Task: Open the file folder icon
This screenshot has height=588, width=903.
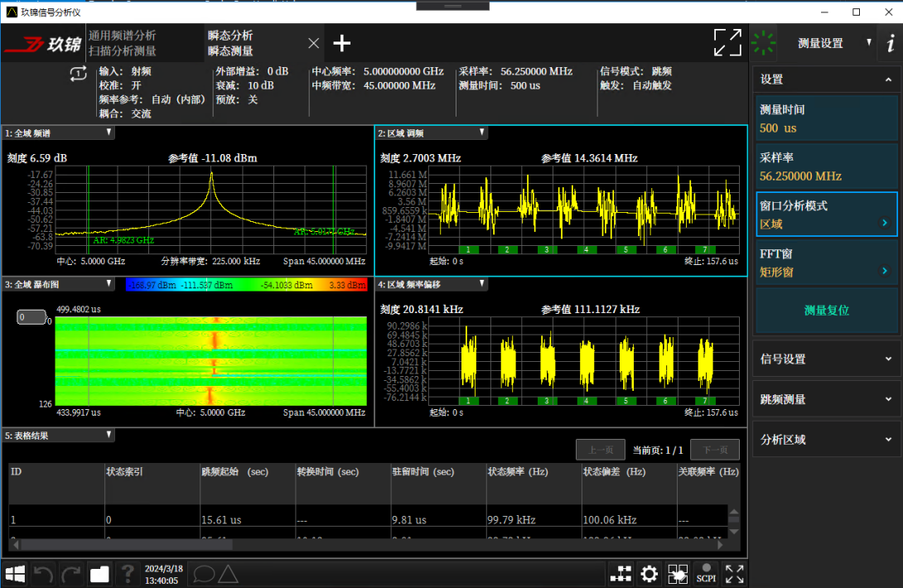Action: pos(99,574)
